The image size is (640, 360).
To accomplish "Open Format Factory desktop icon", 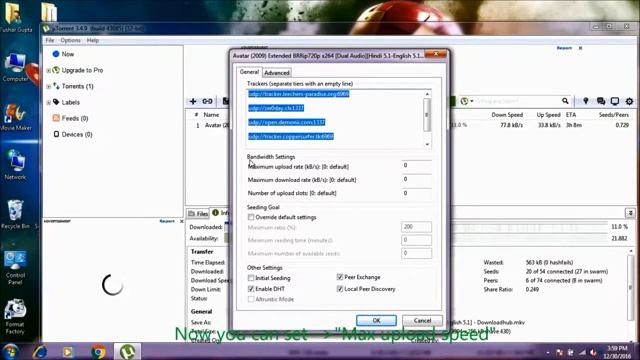I will click(x=16, y=316).
